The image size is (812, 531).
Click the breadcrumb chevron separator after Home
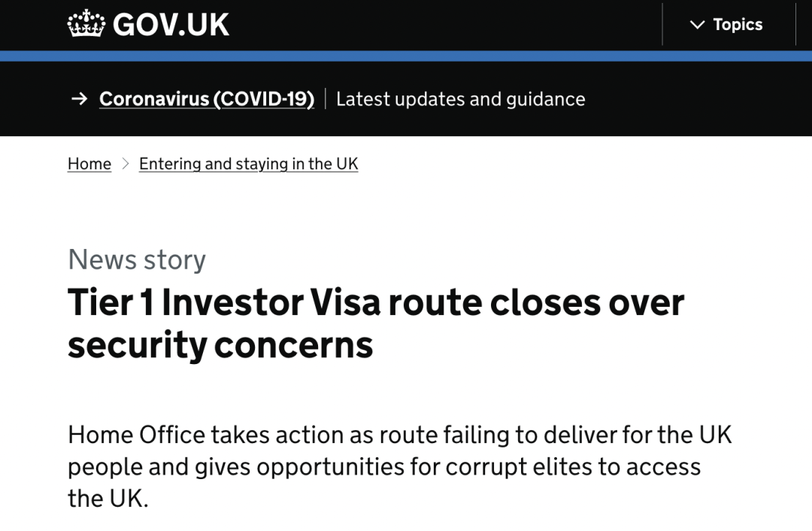pos(126,164)
